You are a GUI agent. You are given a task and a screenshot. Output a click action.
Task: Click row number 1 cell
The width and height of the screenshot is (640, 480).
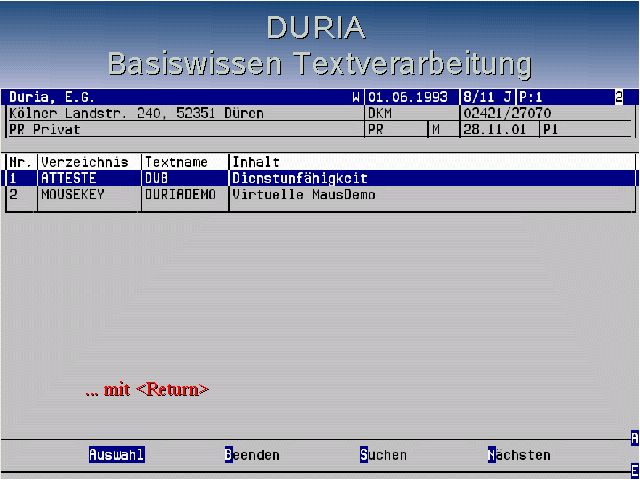[x=13, y=178]
